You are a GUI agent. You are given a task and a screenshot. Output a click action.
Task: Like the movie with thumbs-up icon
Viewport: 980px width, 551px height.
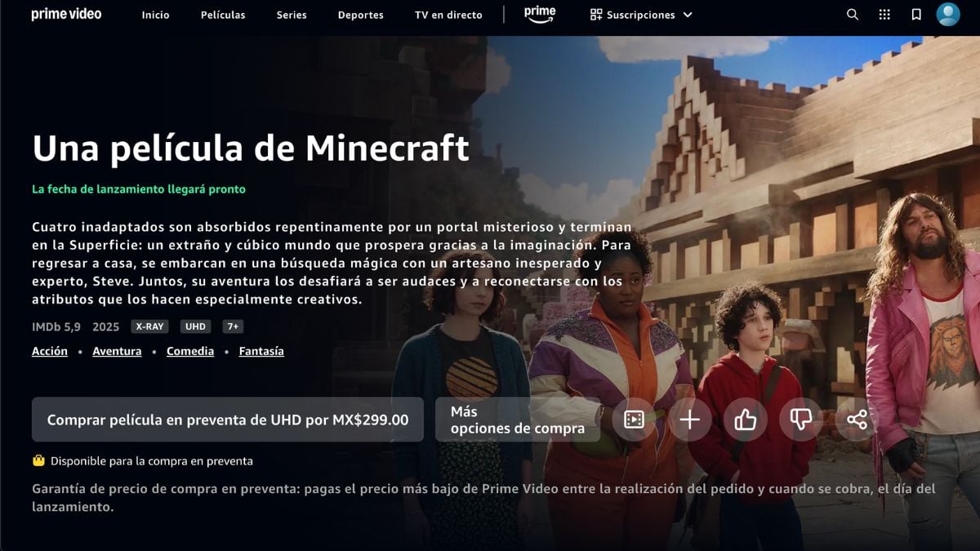click(745, 420)
